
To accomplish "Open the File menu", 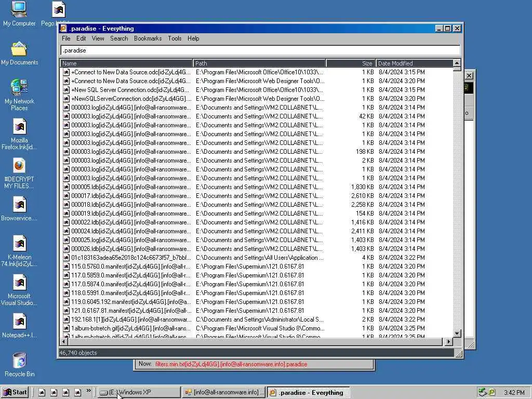I will [x=66, y=38].
